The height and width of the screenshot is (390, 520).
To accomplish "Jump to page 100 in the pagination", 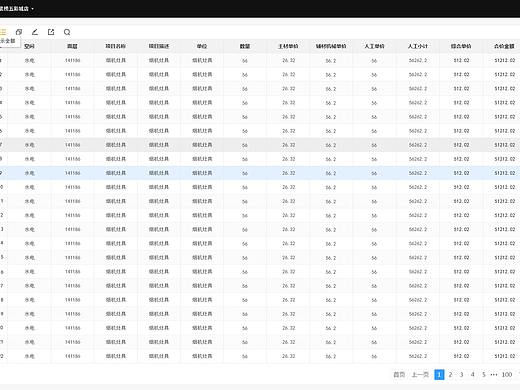I will (507, 375).
